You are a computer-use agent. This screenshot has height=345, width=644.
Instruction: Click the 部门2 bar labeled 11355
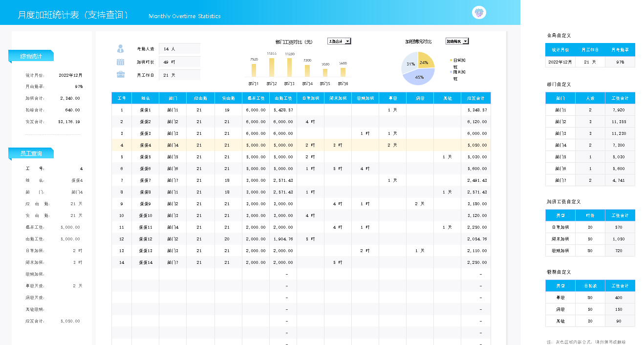[272, 67]
